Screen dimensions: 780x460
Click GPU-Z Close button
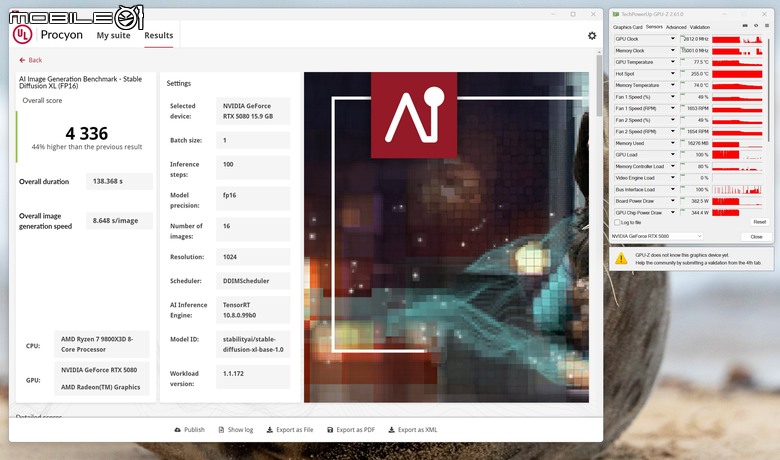[x=756, y=237]
